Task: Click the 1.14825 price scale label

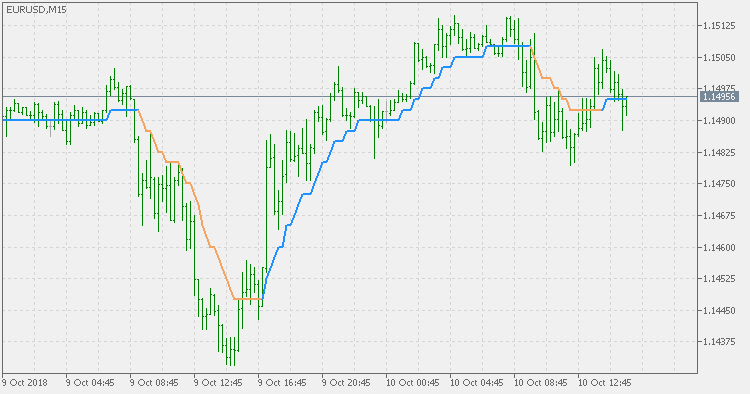Action: coord(719,153)
